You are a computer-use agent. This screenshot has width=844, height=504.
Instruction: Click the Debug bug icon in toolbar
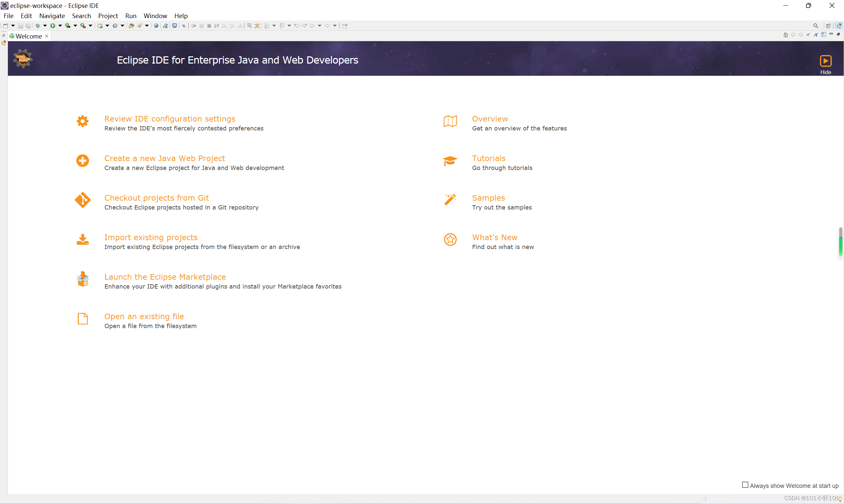[x=38, y=26]
